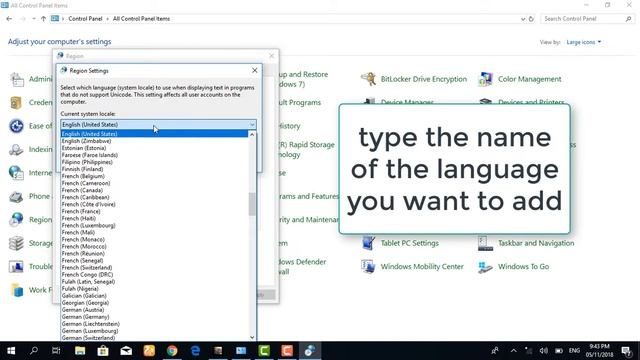Open the View by Large icons dropdown
Screen dimensions: 640x360
(584, 42)
